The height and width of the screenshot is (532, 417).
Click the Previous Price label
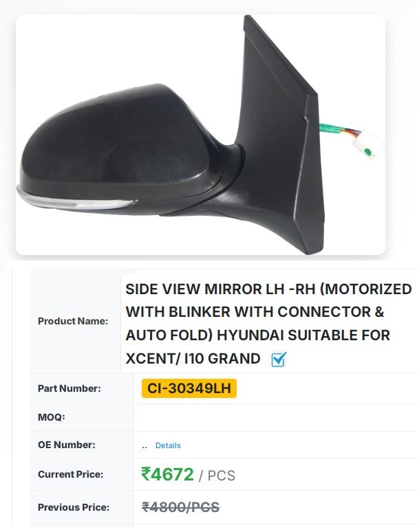coord(73,507)
